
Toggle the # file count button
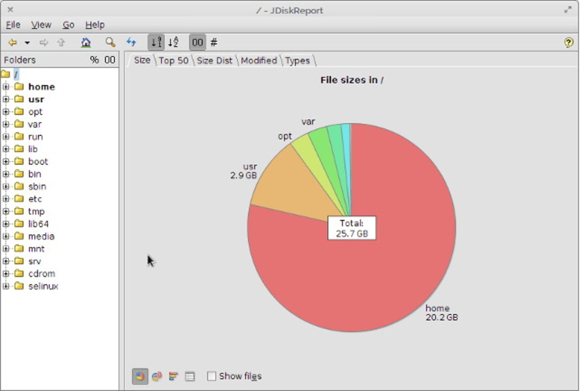pos(214,42)
